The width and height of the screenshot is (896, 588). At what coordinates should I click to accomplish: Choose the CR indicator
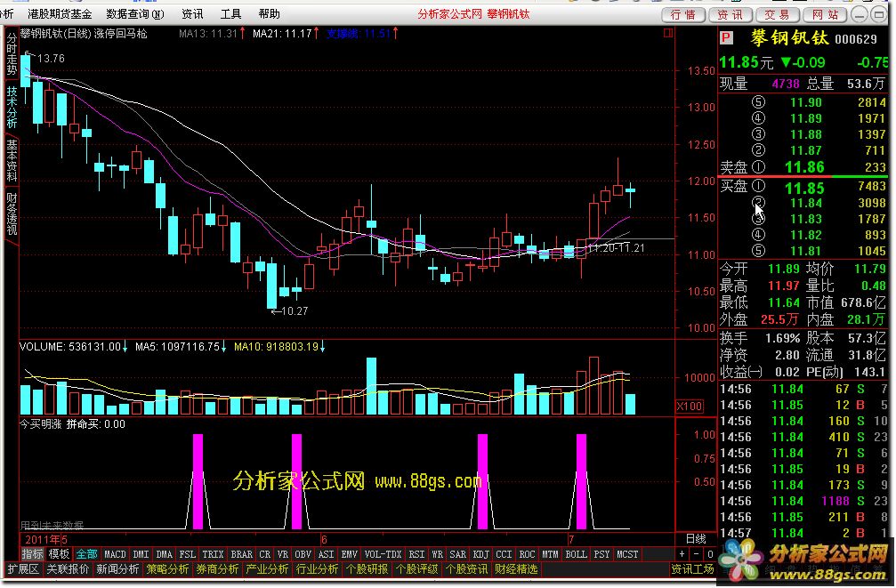click(264, 553)
